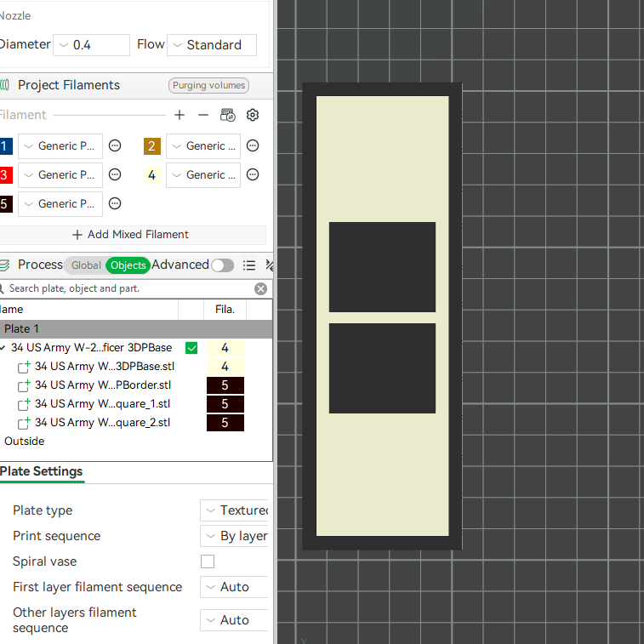Image resolution: width=644 pixels, height=644 pixels.
Task: Click part icon of quare_1.stl
Action: pyautogui.click(x=24, y=404)
